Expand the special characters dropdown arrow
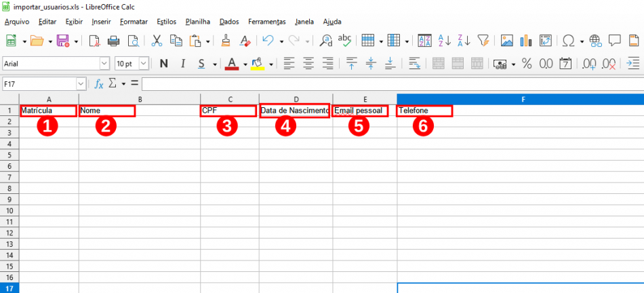Image resolution: width=644 pixels, height=293 pixels. tap(582, 41)
